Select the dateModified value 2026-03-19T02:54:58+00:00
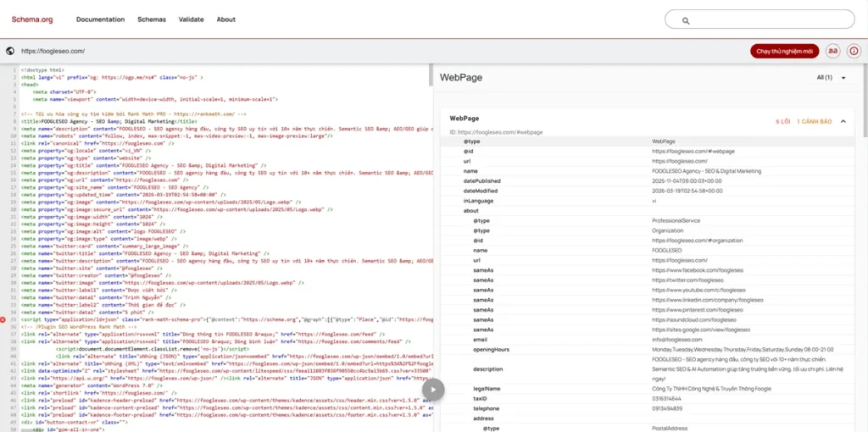 pos(687,191)
